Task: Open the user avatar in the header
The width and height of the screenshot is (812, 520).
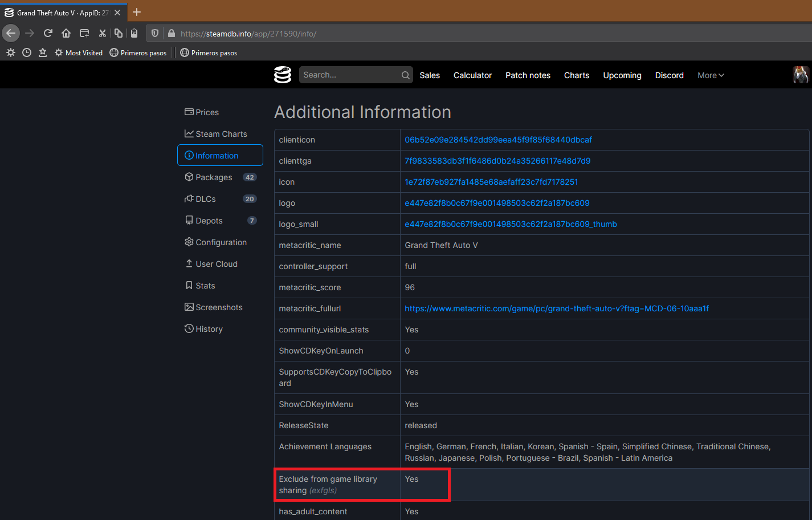Action: 801,75
